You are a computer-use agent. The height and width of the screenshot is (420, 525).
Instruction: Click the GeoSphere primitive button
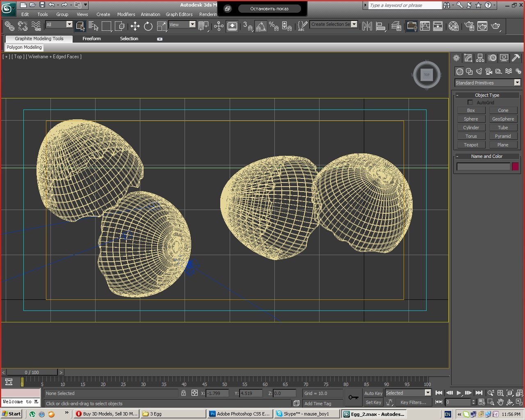(x=503, y=119)
